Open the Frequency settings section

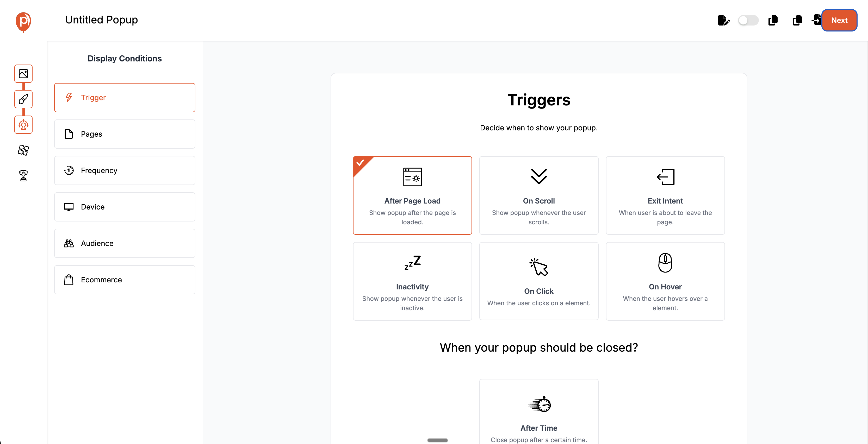pyautogui.click(x=124, y=170)
